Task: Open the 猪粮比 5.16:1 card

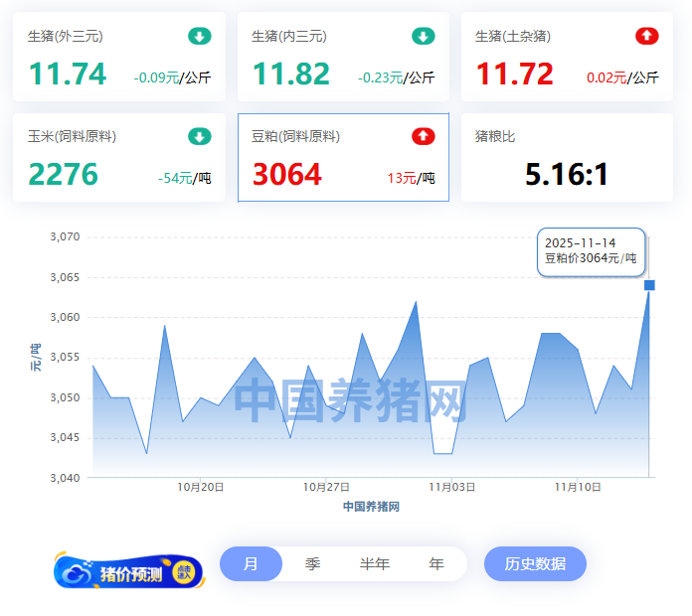Action: [567, 158]
